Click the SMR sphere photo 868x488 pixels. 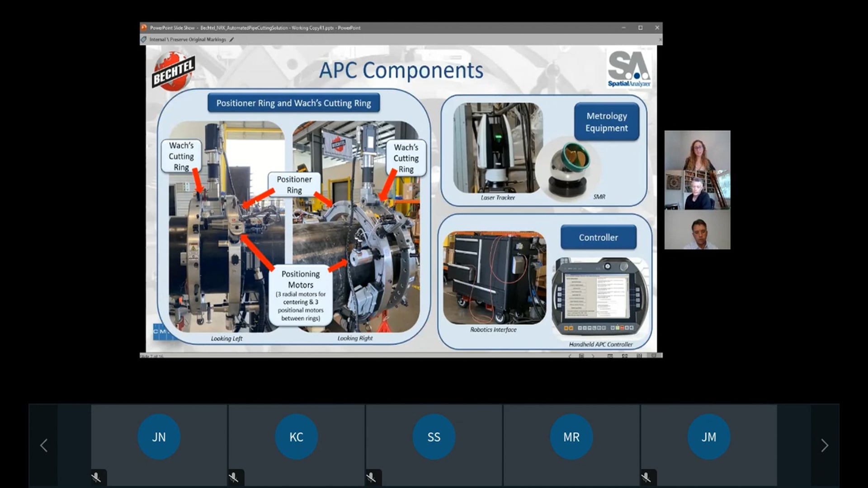(x=569, y=169)
